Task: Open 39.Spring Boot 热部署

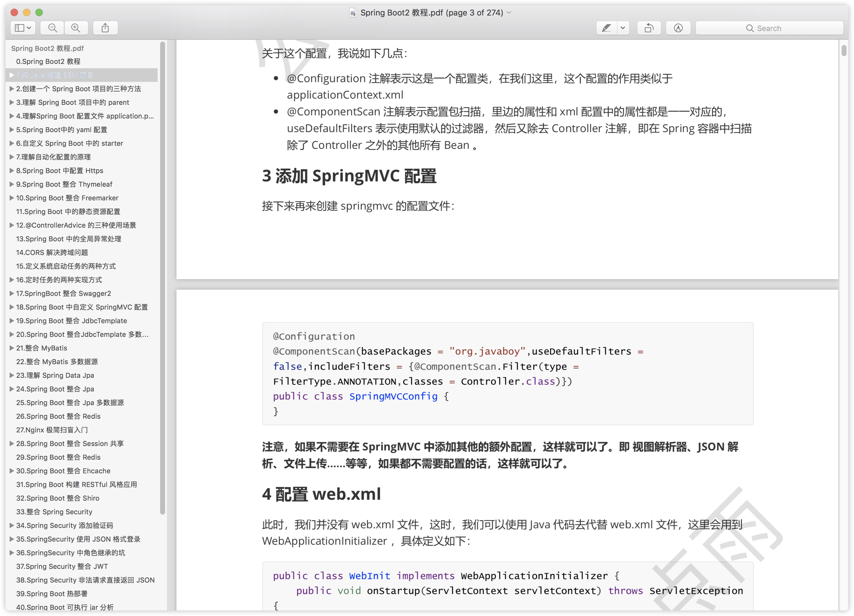Action: pyautogui.click(x=52, y=594)
